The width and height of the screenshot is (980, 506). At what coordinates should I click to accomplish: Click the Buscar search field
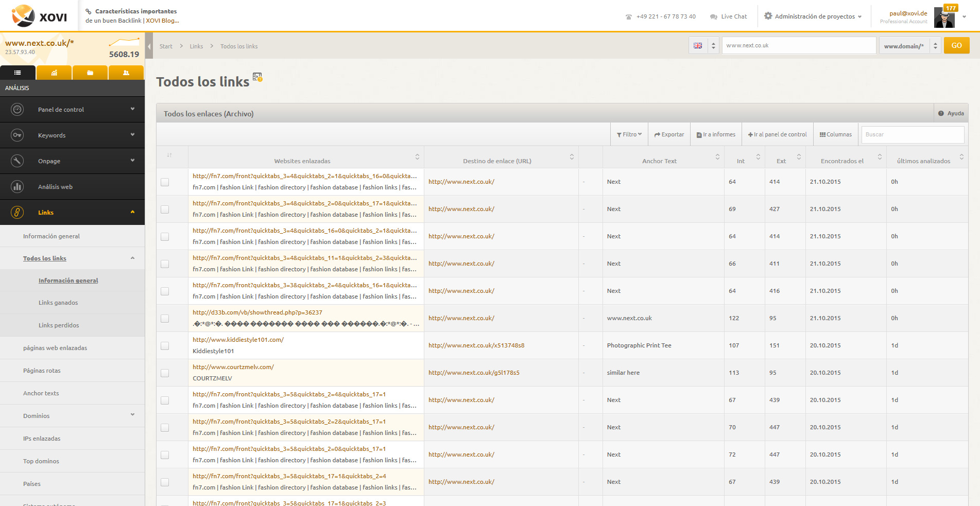913,134
